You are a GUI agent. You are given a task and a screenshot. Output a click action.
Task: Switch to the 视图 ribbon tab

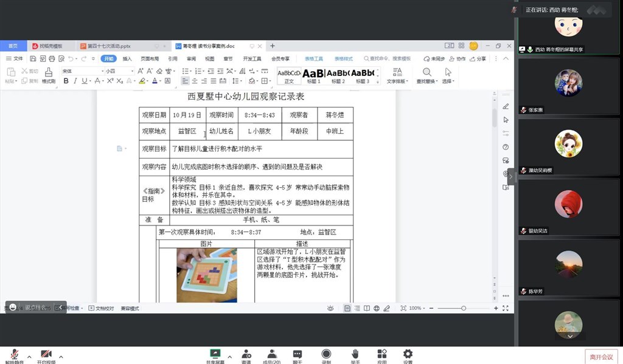pos(210,59)
